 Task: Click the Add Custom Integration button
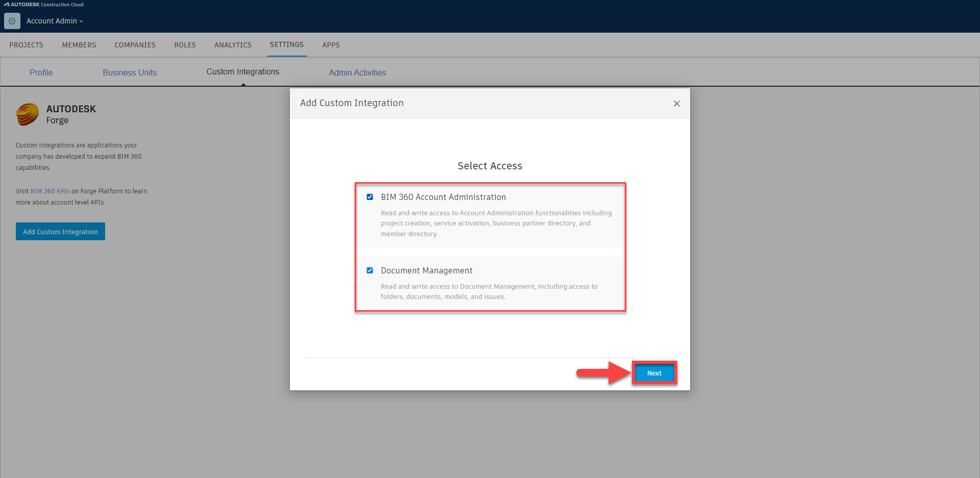pyautogui.click(x=60, y=232)
